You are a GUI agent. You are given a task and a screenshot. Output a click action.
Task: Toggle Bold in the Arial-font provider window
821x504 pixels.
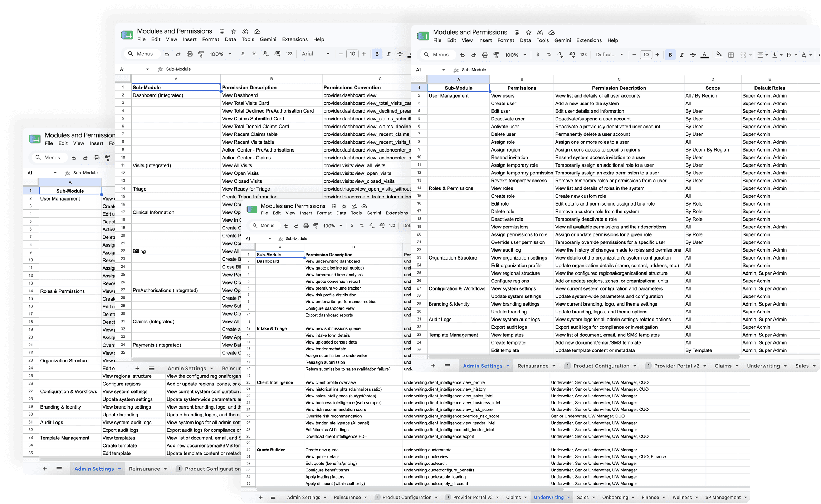click(x=377, y=54)
